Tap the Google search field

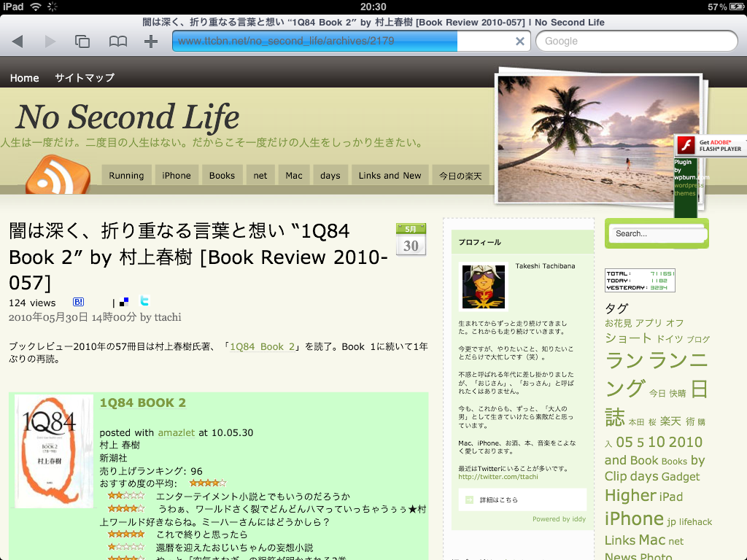(x=636, y=42)
